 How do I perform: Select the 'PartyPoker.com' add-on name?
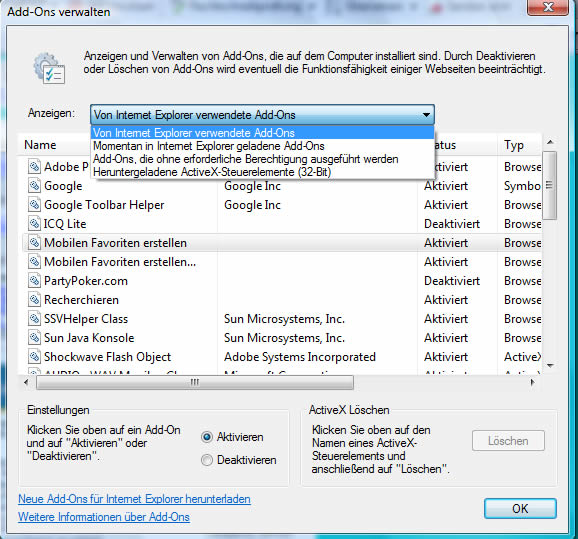click(x=86, y=281)
